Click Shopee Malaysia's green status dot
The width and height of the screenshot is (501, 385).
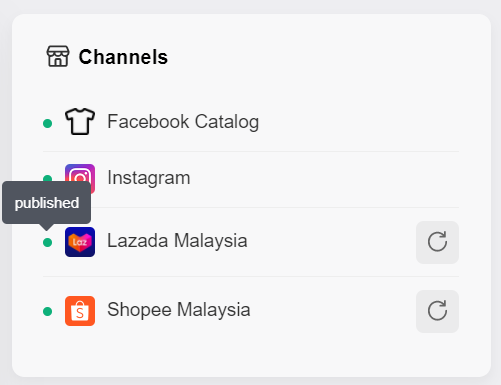coord(48,311)
